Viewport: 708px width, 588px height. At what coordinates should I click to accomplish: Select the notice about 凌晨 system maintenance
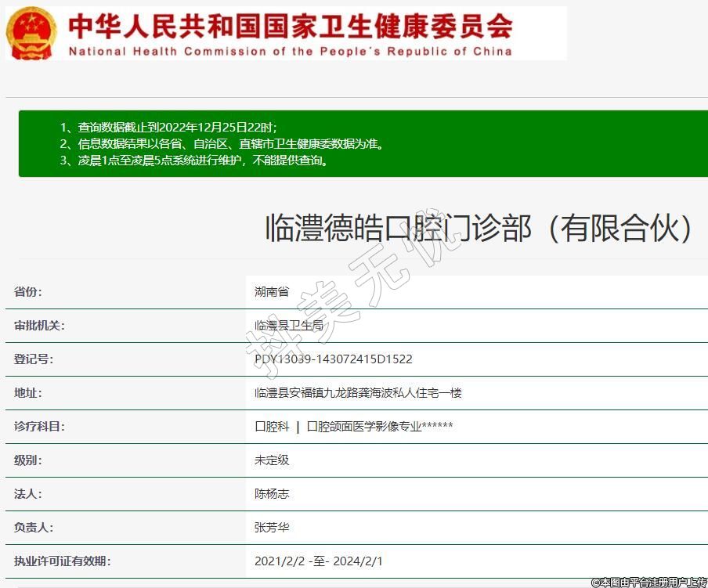(193, 161)
